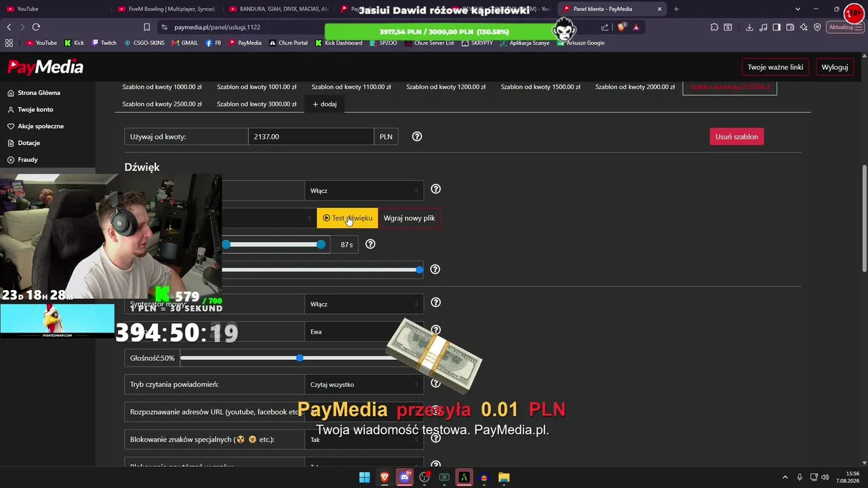Select the Szablon od kwoty 2500.00 zł tab
The width and height of the screenshot is (868, 488).
tap(162, 104)
